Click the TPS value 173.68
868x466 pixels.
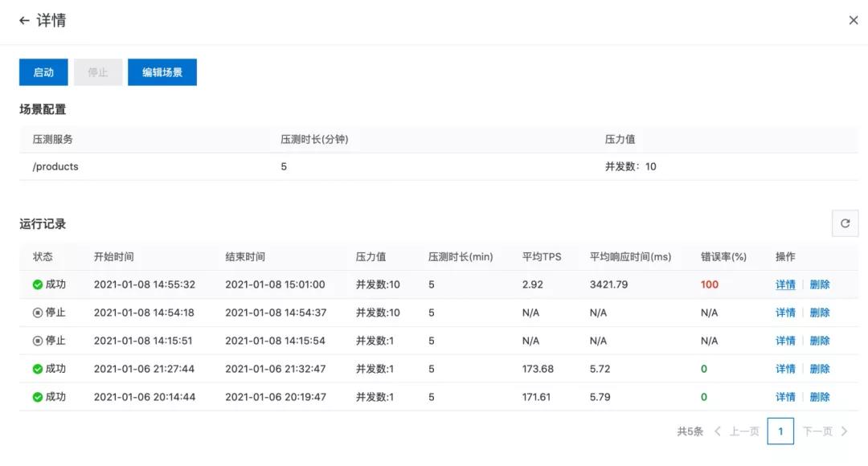tap(538, 369)
